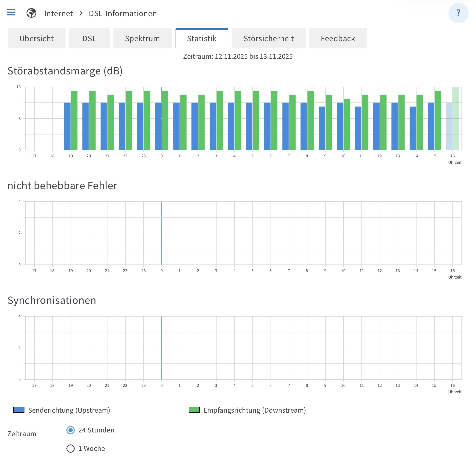Click the blue upstream bar at hour 19
Viewport: 476px width, 467px height.
(67, 126)
